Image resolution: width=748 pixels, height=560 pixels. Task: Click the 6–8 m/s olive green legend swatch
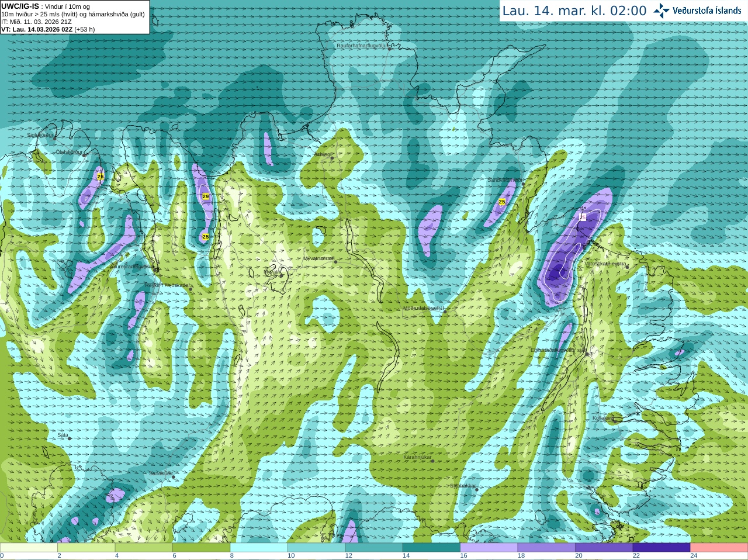[201, 547]
